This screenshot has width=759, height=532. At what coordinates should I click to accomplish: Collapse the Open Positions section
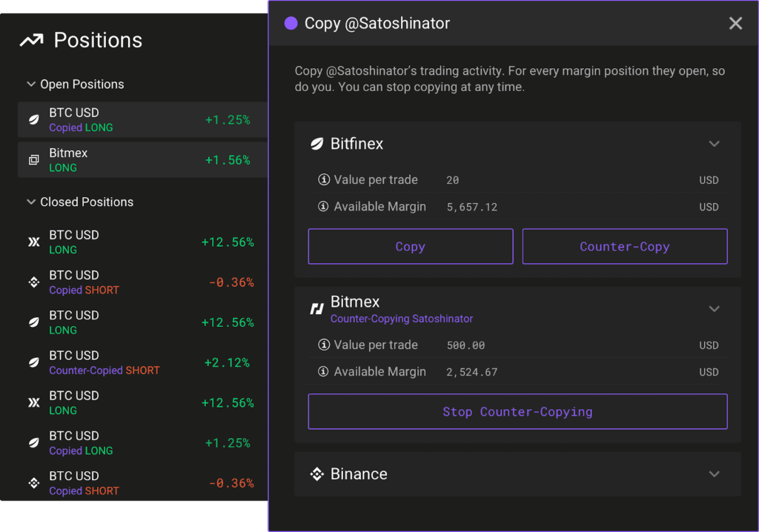(31, 84)
